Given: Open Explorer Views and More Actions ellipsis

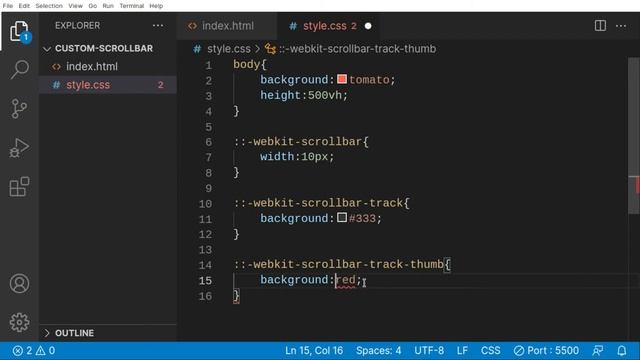Looking at the screenshot, I should click(x=158, y=26).
